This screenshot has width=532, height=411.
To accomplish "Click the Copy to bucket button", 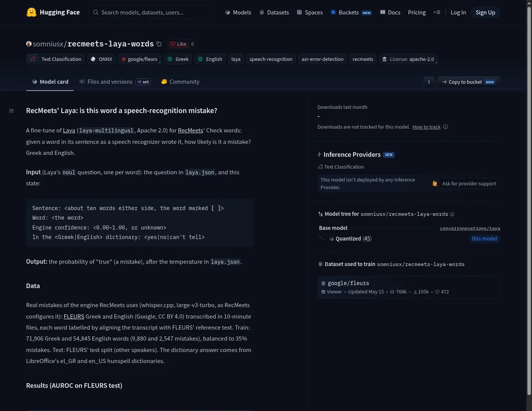I will point(469,82).
